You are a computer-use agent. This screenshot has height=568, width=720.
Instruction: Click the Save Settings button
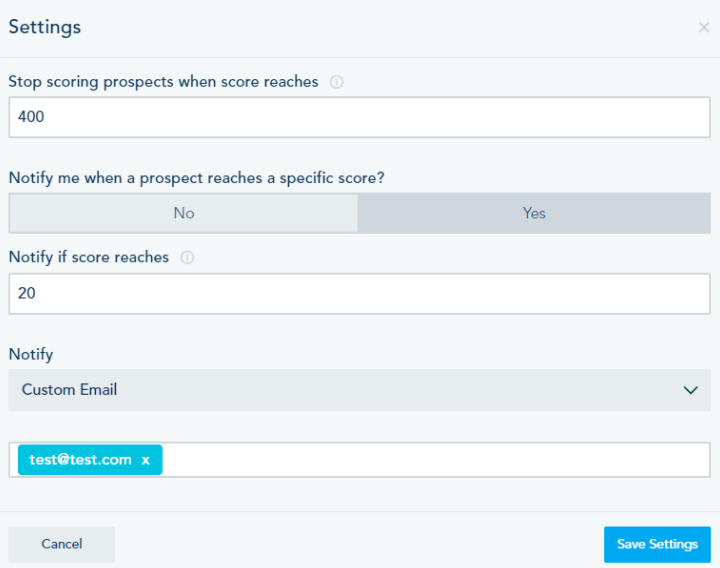pos(657,544)
